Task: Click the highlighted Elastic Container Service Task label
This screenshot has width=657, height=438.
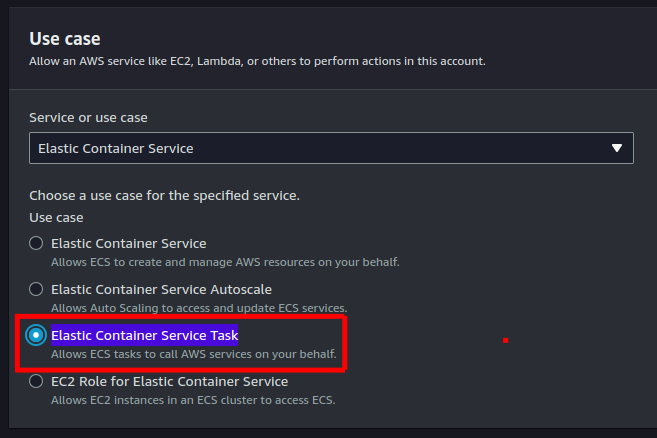Action: pyautogui.click(x=144, y=335)
